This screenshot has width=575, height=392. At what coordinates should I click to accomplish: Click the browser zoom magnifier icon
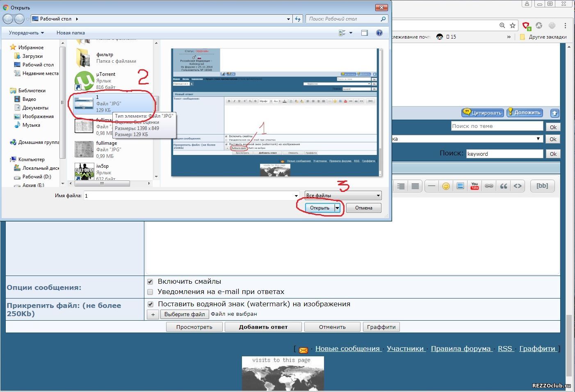(x=502, y=25)
